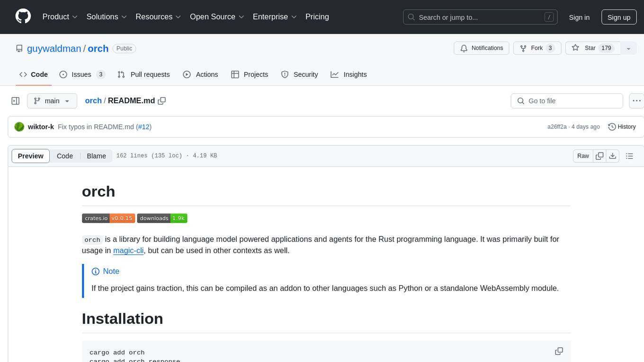Click the Installation heading

[x=123, y=318]
